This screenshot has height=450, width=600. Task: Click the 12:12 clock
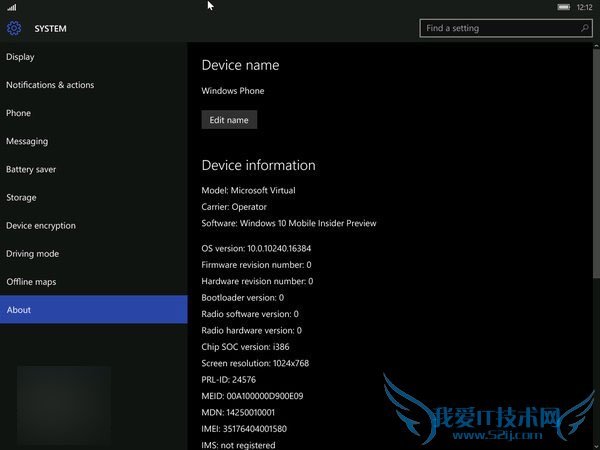tap(584, 7)
